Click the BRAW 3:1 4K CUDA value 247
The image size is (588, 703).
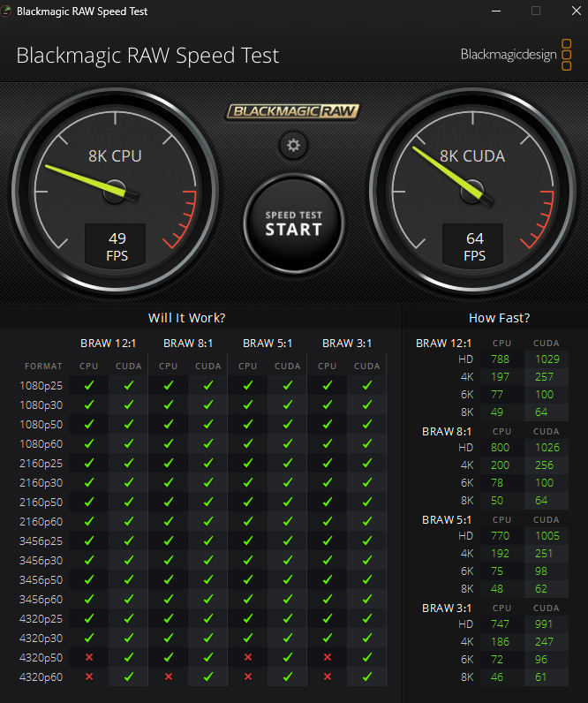click(544, 641)
